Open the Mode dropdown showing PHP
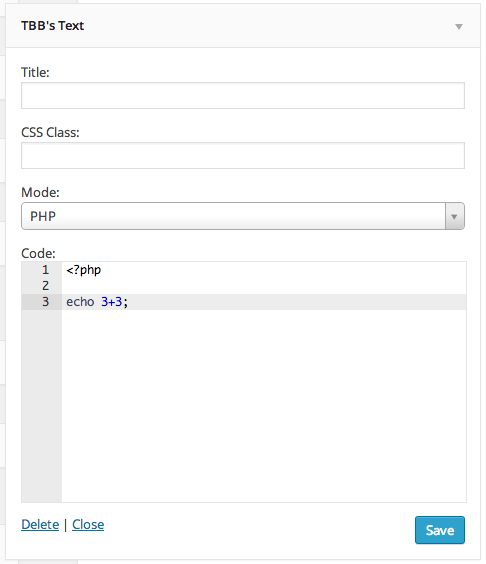Screen dimensions: 486x564 point(243,216)
